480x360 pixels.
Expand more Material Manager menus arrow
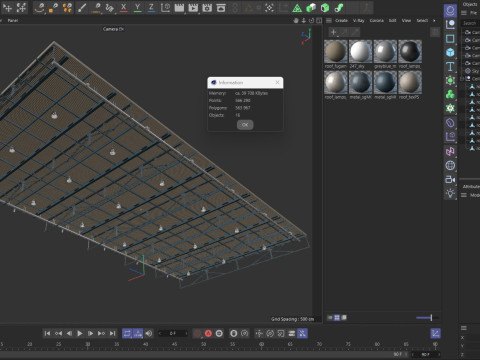pos(434,20)
